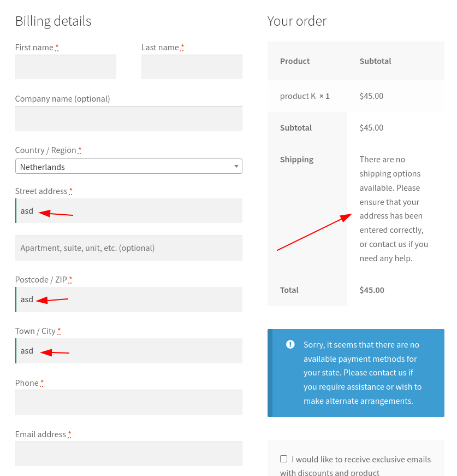Click the Postcode / ZIP label

point(41,280)
